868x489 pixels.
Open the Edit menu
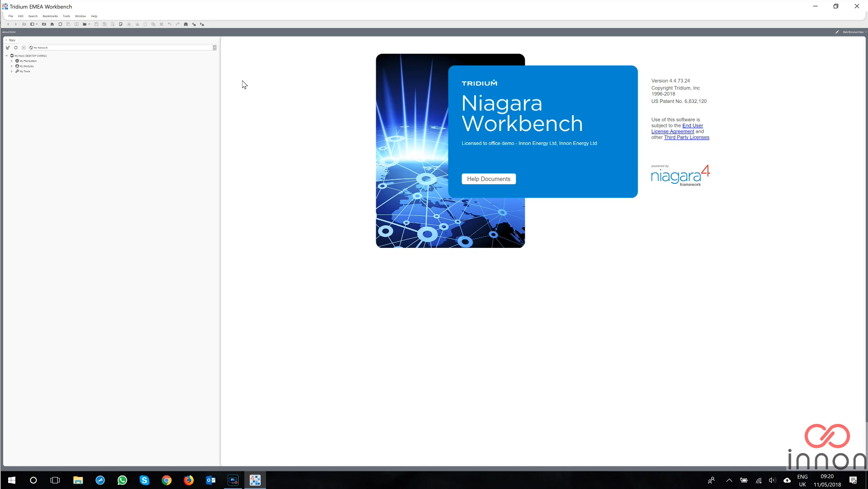(x=21, y=16)
